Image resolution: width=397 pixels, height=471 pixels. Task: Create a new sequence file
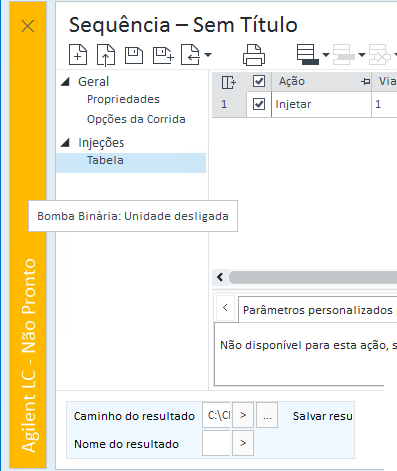(x=78, y=54)
